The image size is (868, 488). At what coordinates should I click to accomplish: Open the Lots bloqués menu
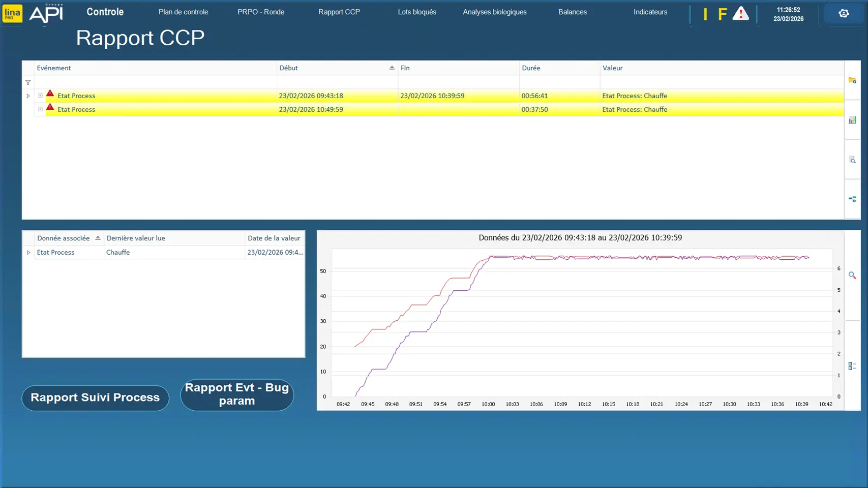pos(416,12)
